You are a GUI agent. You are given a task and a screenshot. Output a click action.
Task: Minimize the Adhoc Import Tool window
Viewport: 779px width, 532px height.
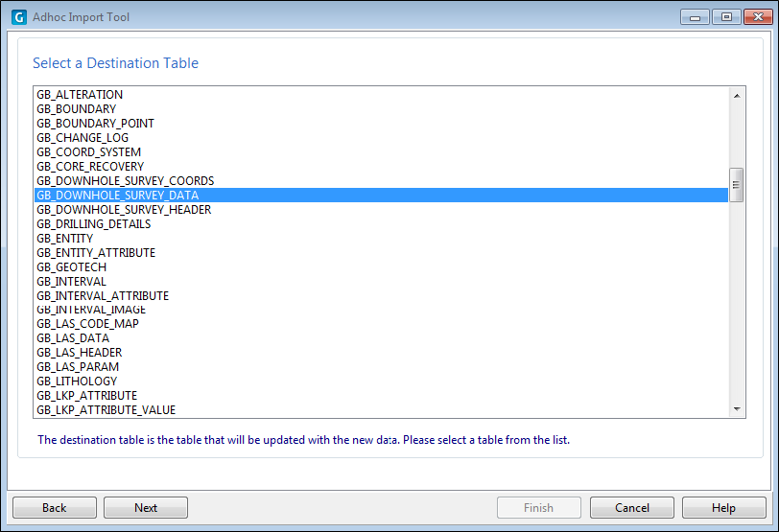(695, 17)
